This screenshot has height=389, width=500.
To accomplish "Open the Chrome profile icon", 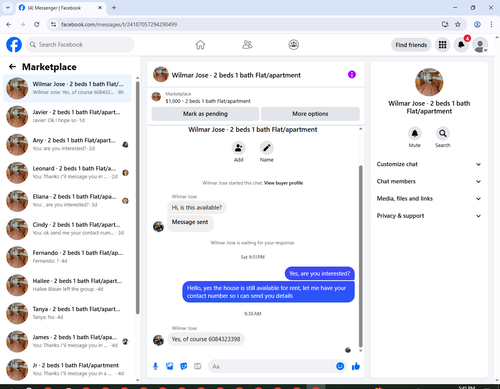I will click(x=477, y=24).
